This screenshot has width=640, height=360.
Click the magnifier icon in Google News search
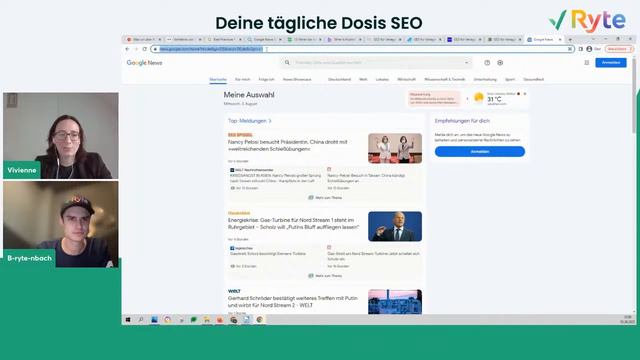[x=287, y=63]
